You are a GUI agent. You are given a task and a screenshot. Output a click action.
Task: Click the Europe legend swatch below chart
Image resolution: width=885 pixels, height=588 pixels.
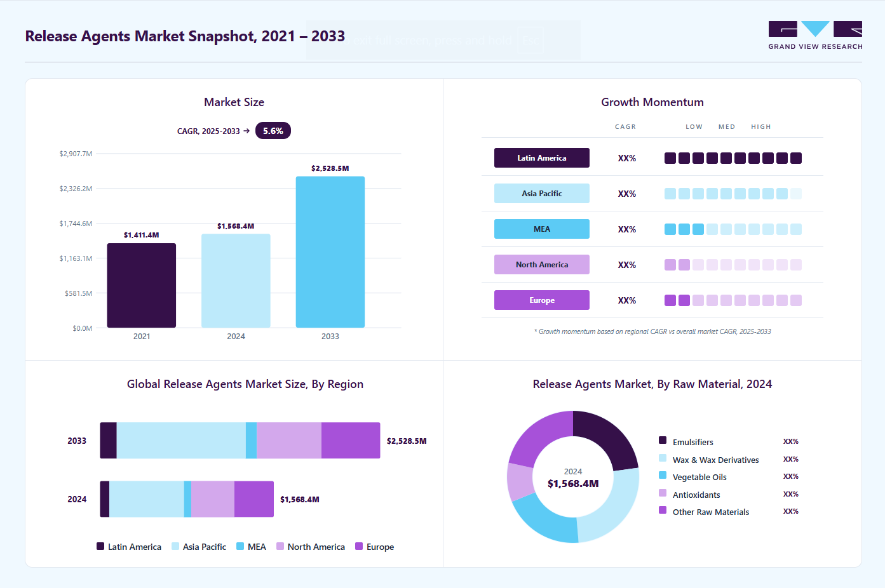tap(359, 546)
